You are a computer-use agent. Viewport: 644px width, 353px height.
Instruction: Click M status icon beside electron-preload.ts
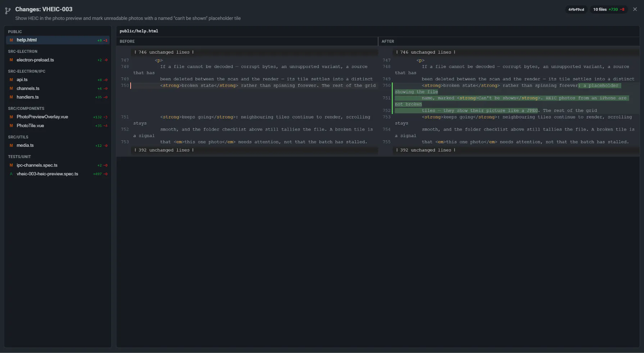[11, 60]
